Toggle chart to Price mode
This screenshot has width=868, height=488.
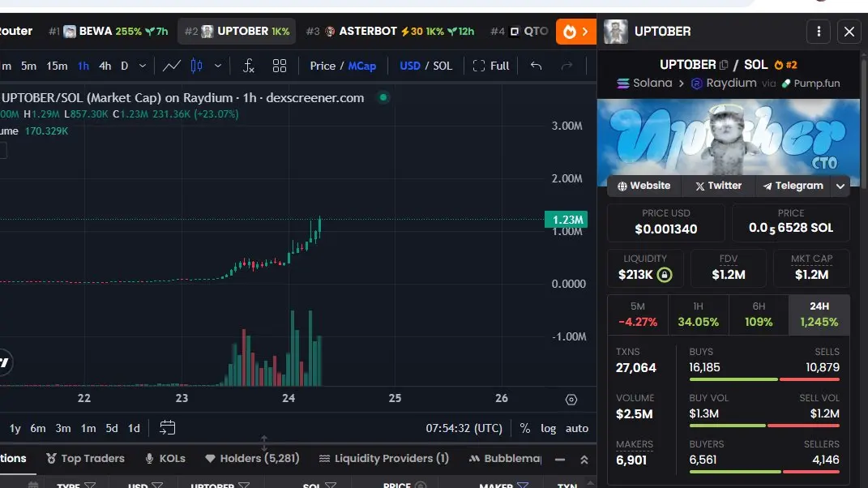pos(323,66)
